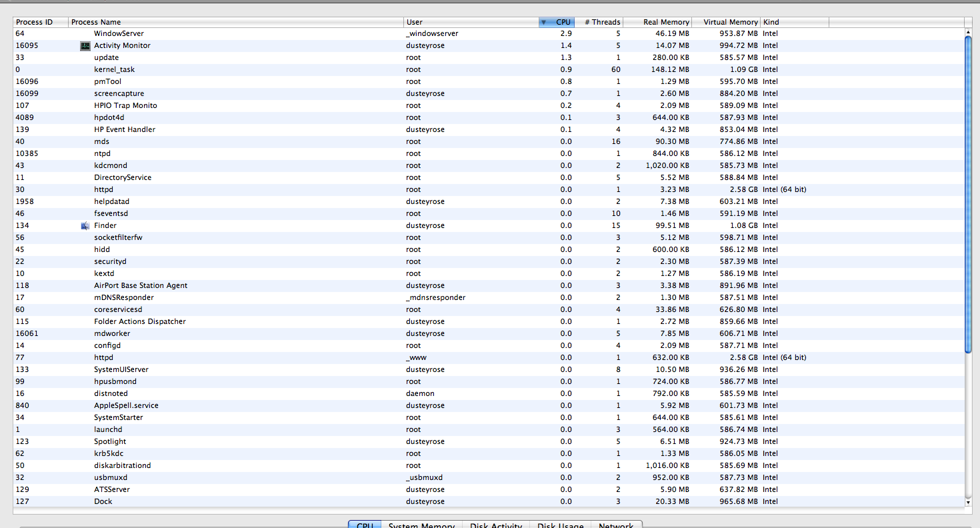Select the kernel_task process row
Screen dimensions: 980x528
489,69
